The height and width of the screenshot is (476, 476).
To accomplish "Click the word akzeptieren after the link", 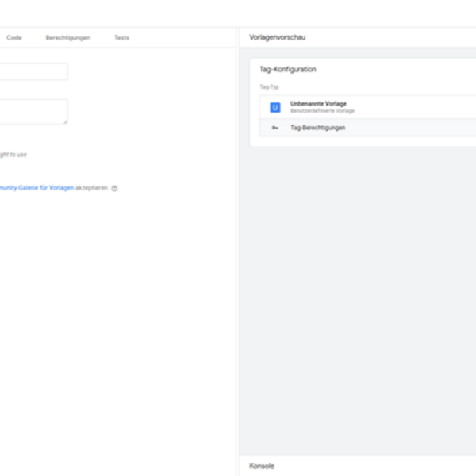I will 91,188.
